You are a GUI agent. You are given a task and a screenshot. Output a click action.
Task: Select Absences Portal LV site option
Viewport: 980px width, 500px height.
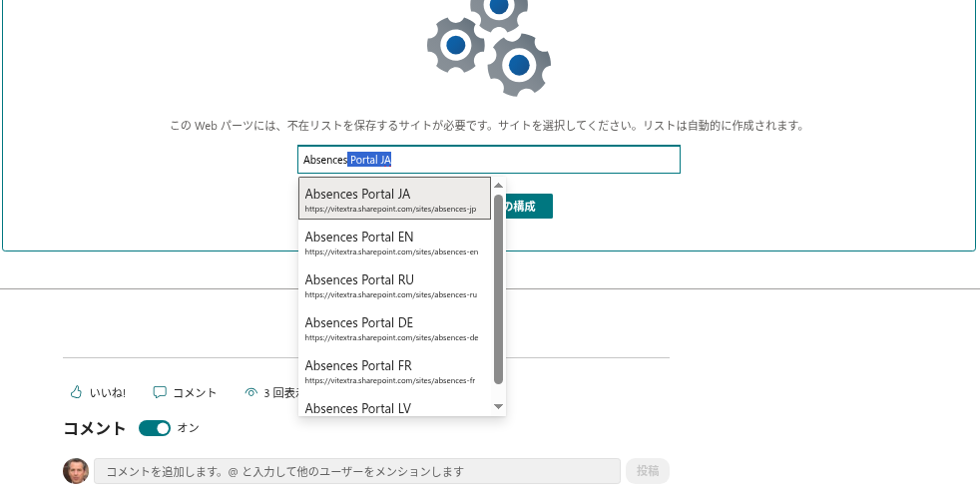(394, 406)
